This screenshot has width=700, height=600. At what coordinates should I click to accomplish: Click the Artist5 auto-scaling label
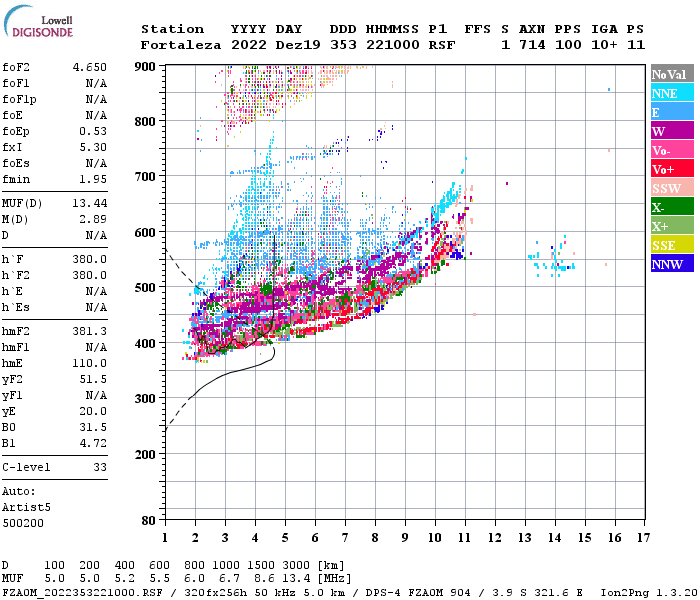point(26,508)
